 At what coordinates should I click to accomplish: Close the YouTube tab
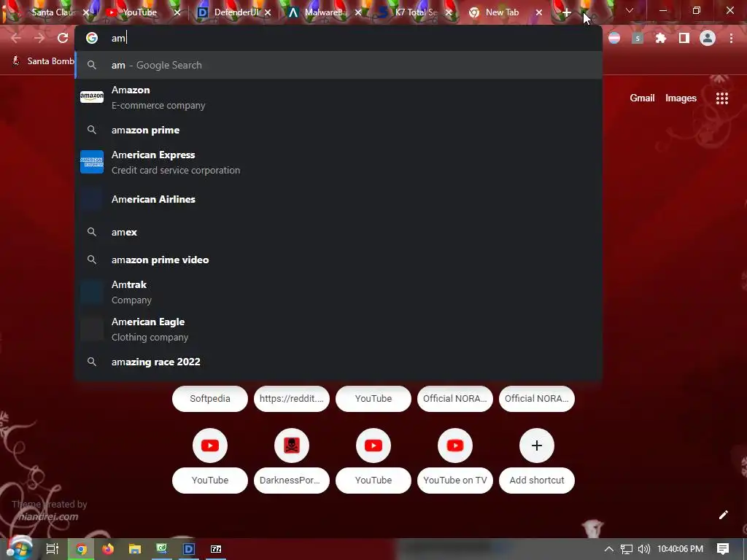coord(177,13)
